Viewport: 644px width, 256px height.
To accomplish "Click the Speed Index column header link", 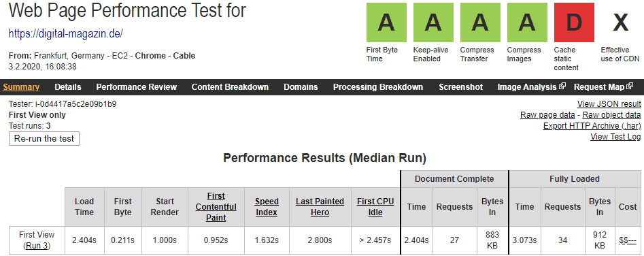I will pyautogui.click(x=267, y=207).
